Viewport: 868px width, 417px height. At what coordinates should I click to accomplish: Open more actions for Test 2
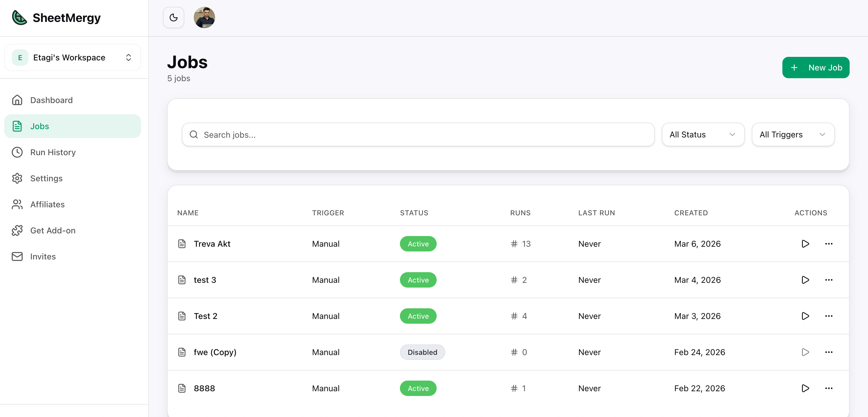[829, 316]
